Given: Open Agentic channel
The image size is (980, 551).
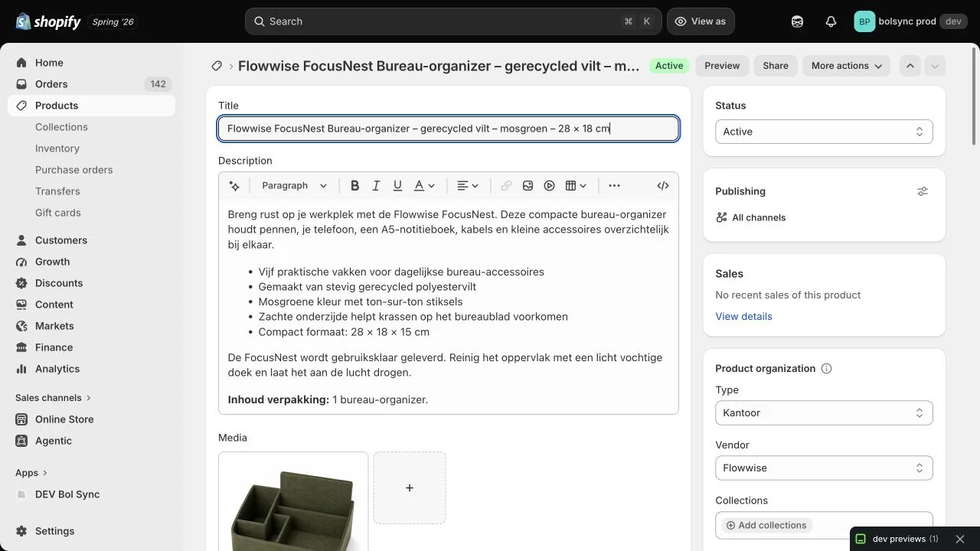Looking at the screenshot, I should coord(92,441).
